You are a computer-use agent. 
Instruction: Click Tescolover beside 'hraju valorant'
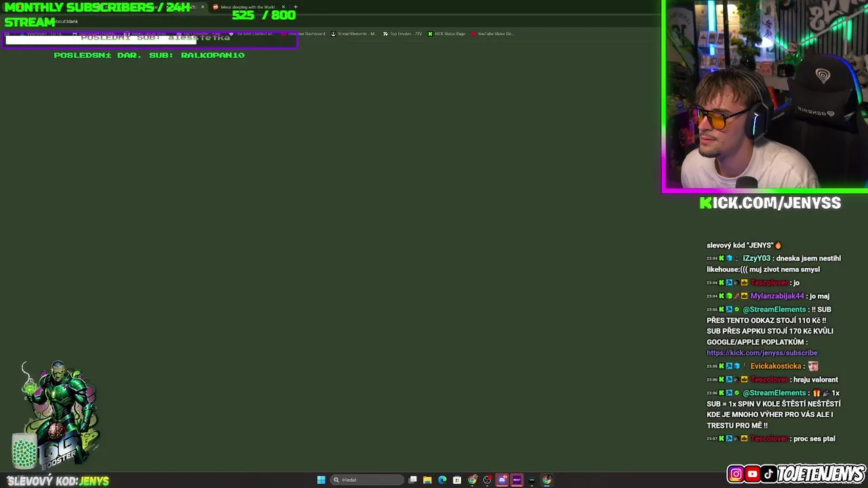click(x=769, y=380)
